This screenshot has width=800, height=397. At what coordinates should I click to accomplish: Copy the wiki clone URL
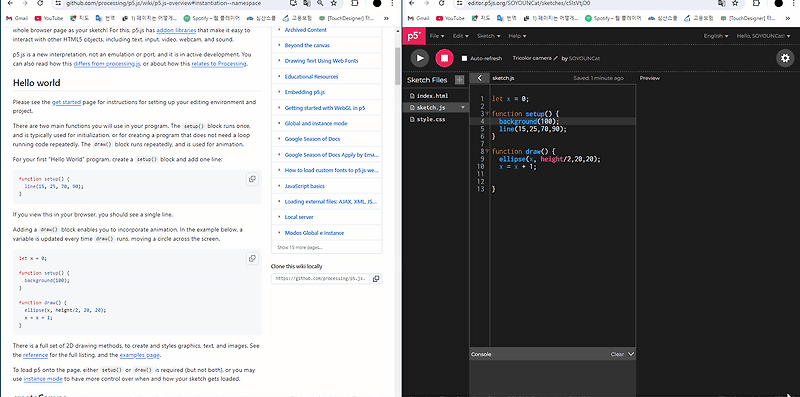click(x=376, y=279)
